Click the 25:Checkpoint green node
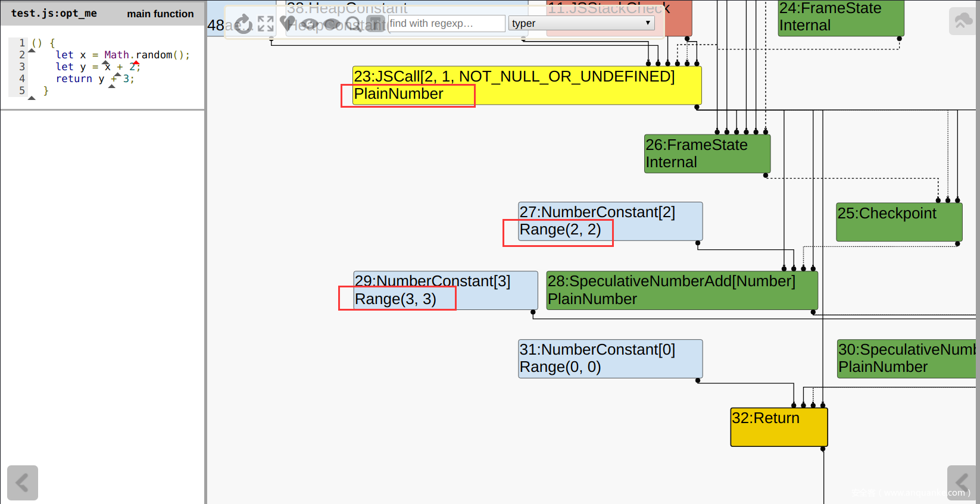 [898, 222]
